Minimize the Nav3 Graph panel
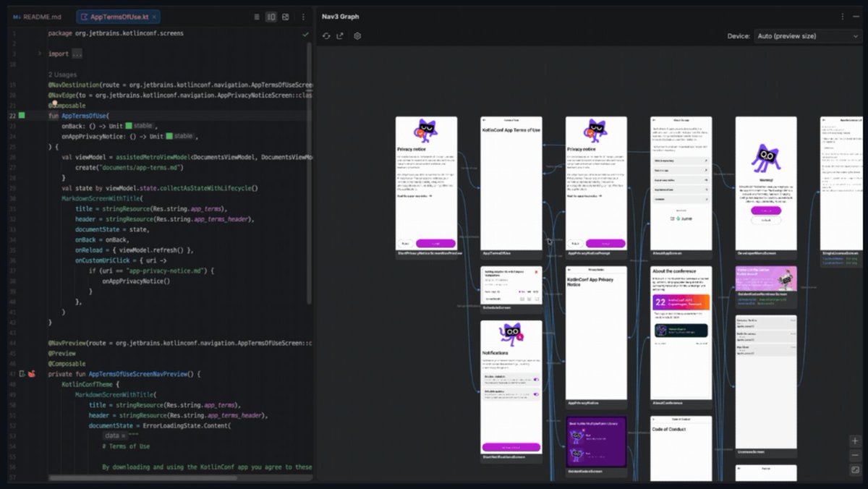868x489 pixels. [x=857, y=17]
